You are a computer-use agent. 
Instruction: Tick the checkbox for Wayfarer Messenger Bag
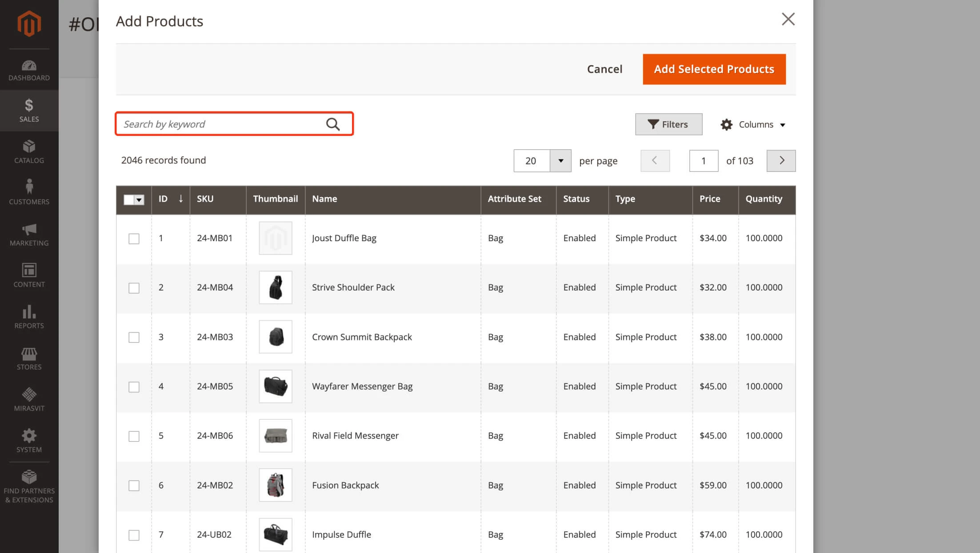coord(134,387)
